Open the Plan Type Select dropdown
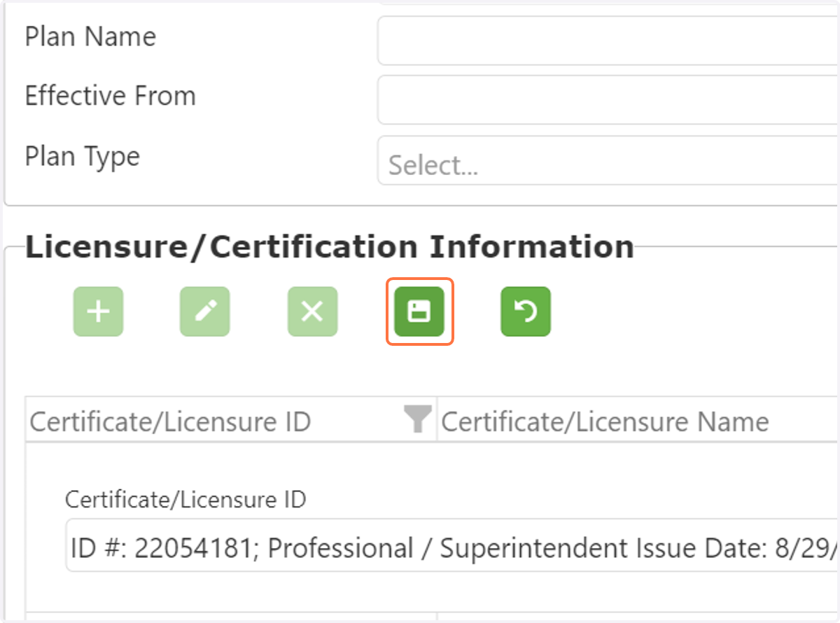This screenshot has height=623, width=840. click(x=608, y=161)
